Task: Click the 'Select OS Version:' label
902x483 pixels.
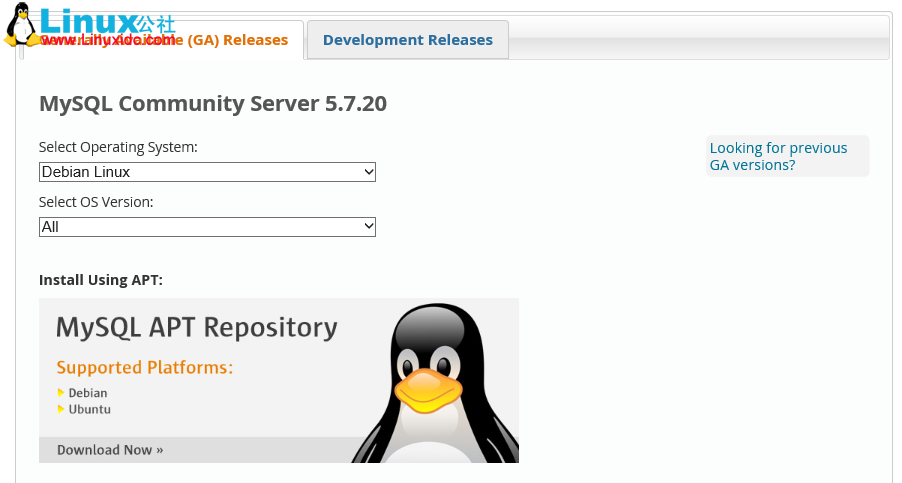Action: point(96,202)
